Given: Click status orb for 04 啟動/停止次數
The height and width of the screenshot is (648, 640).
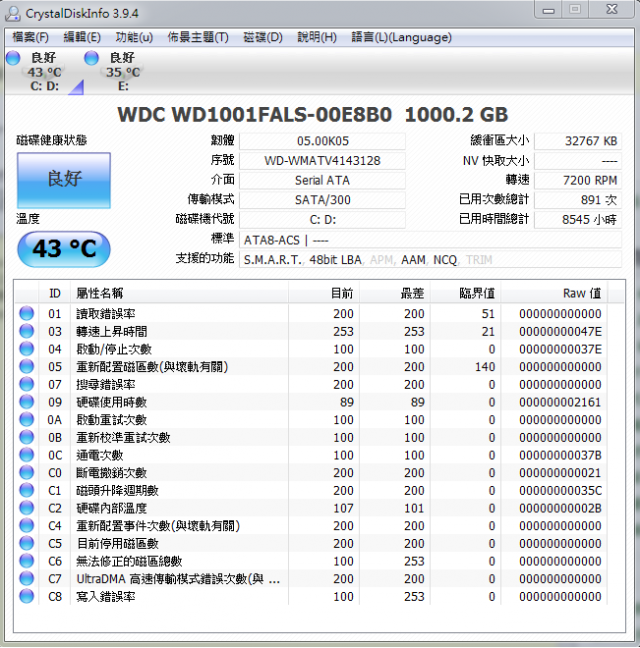Looking at the screenshot, I should [x=26, y=349].
